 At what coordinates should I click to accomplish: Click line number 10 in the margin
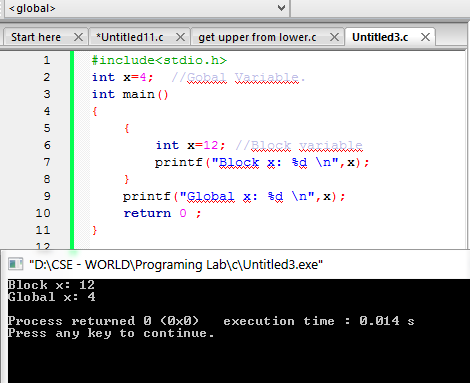click(43, 213)
